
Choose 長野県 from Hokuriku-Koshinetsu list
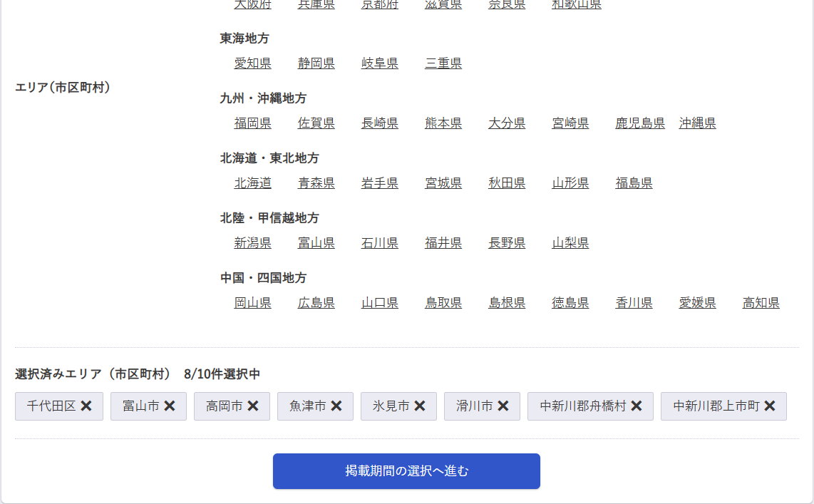pos(507,243)
